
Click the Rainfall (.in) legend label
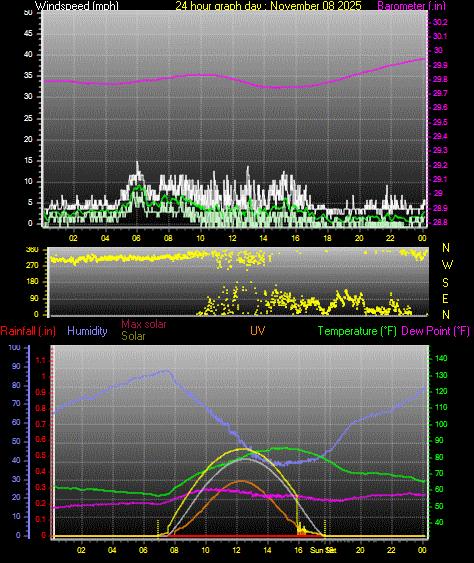click(x=28, y=331)
